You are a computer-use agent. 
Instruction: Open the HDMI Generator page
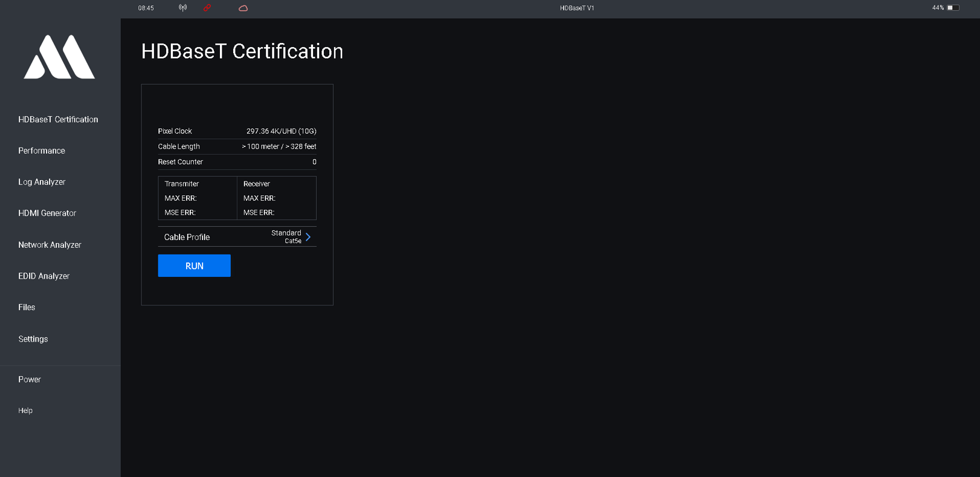coord(47,213)
